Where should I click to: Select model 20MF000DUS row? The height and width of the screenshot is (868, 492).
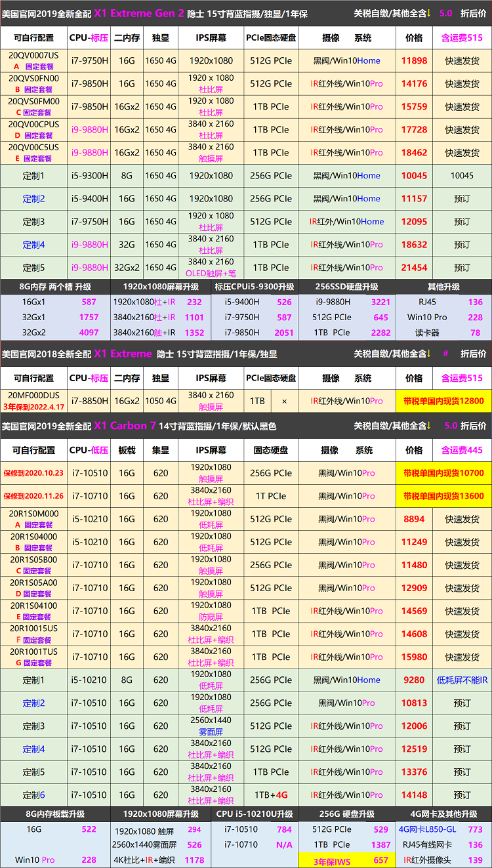click(x=33, y=396)
